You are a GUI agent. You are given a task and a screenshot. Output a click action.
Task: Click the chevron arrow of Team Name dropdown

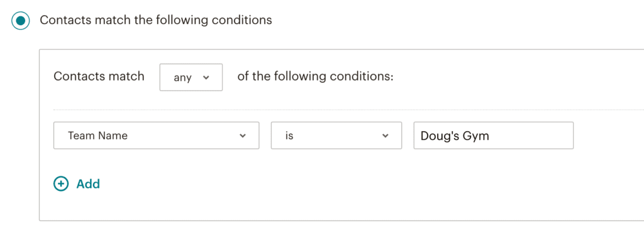click(x=243, y=135)
